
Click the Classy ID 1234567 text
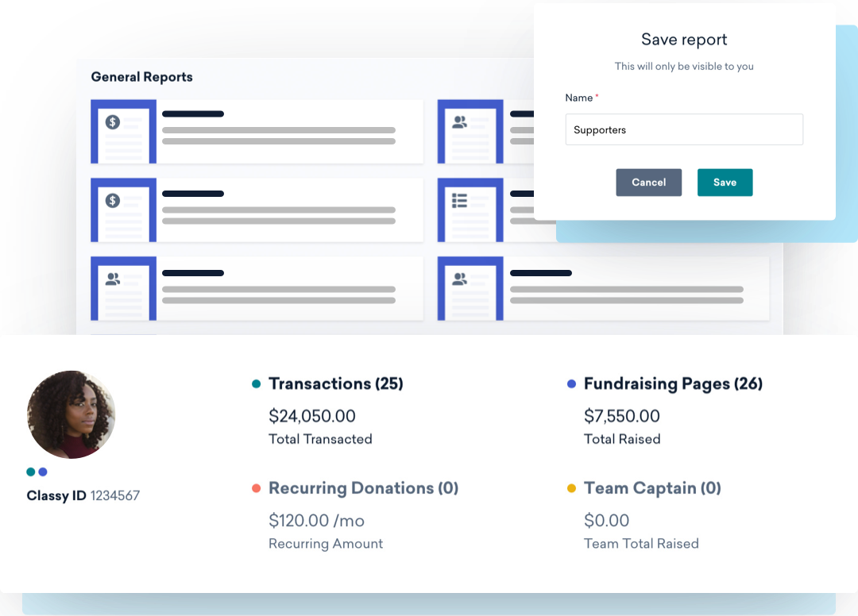(83, 495)
